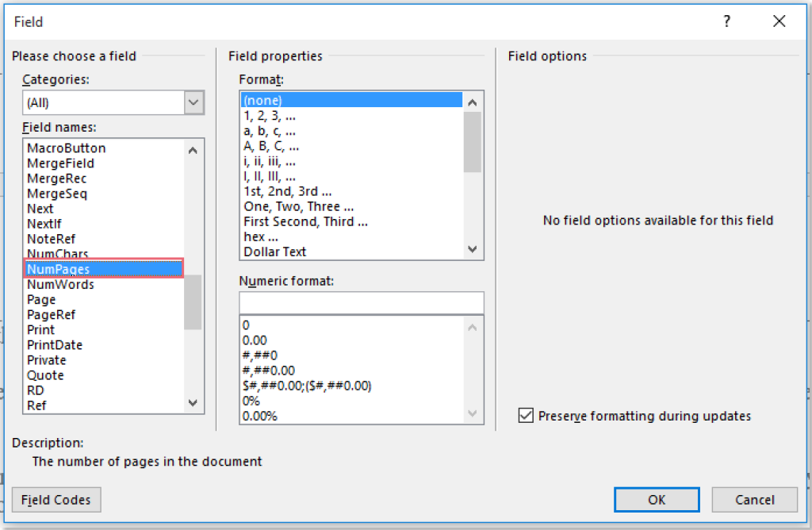Image resolution: width=812 pixels, height=530 pixels.
Task: Toggle Preserve formatting during updates
Action: click(526, 416)
